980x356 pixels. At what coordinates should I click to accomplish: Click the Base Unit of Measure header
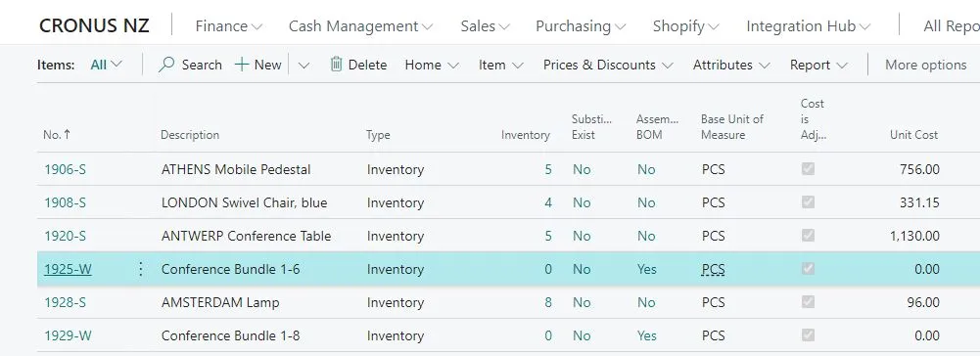pyautogui.click(x=732, y=127)
